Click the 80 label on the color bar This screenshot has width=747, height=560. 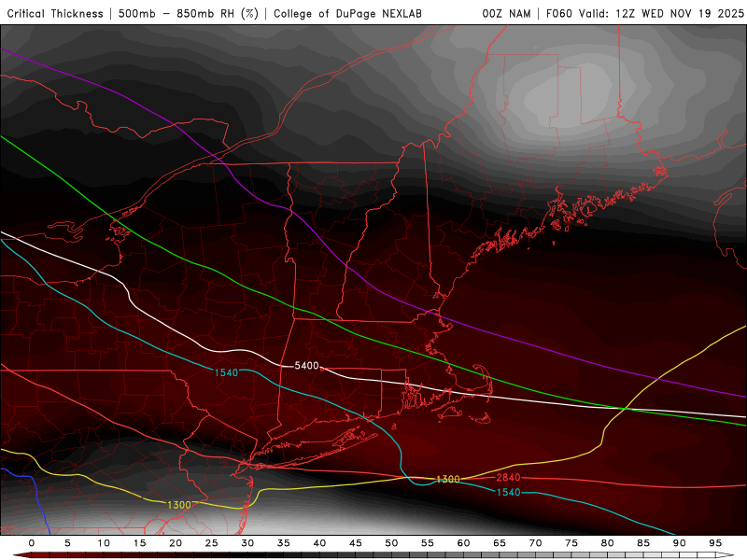[607, 543]
